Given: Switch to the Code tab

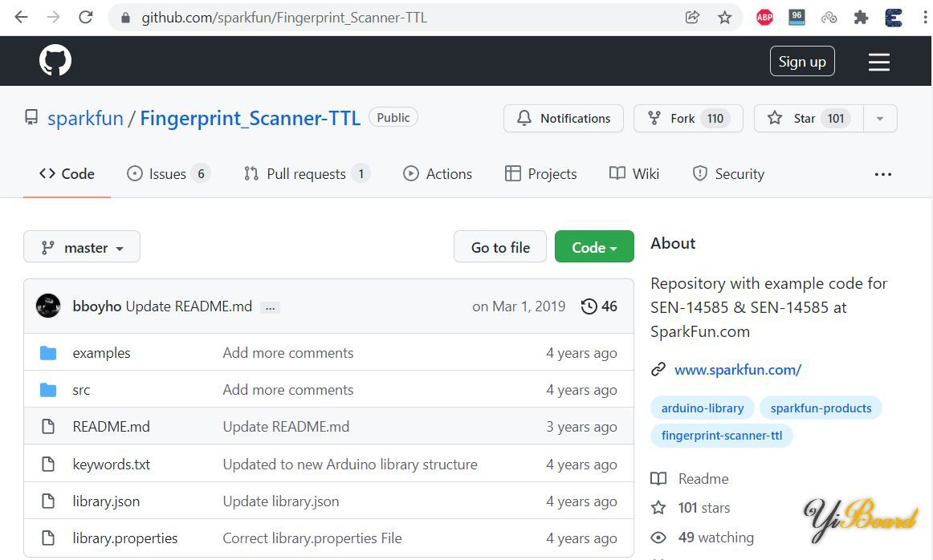Looking at the screenshot, I should tap(67, 173).
